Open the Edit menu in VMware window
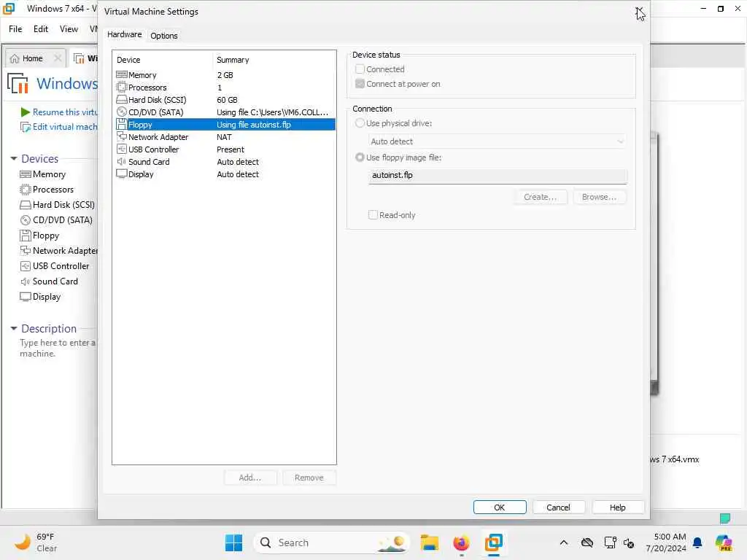This screenshot has width=747, height=560. [x=41, y=29]
